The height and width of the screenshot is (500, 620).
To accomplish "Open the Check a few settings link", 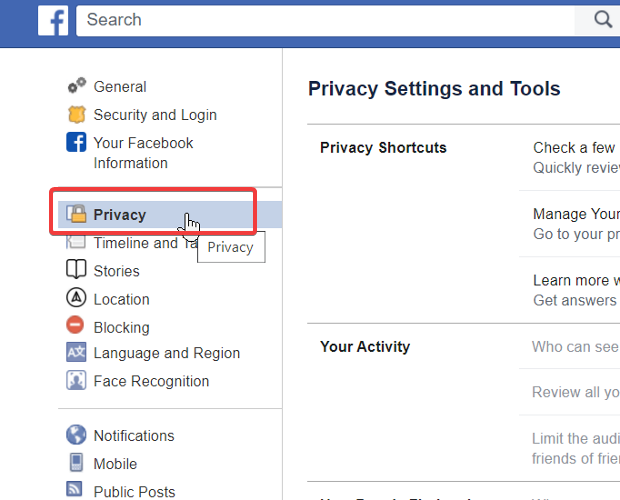I will [x=574, y=148].
